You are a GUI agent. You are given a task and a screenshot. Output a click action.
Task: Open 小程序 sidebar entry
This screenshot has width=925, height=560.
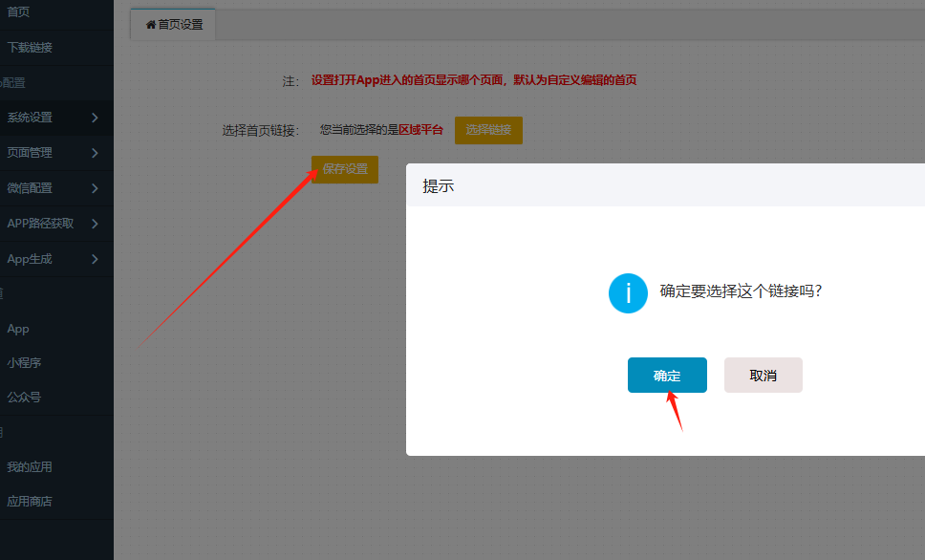pyautogui.click(x=24, y=363)
